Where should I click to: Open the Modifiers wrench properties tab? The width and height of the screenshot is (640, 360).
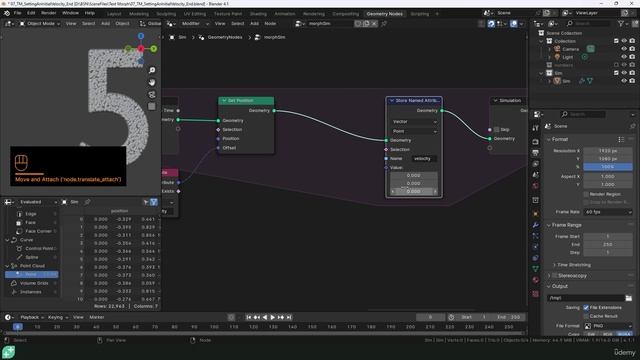(x=536, y=225)
